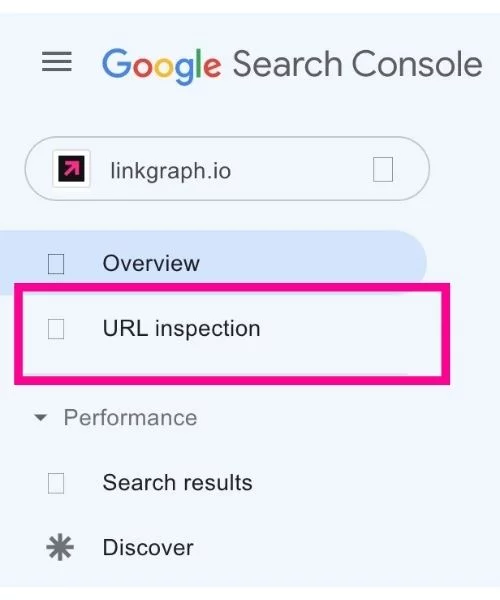Click the icon beside URL inspection

56,329
